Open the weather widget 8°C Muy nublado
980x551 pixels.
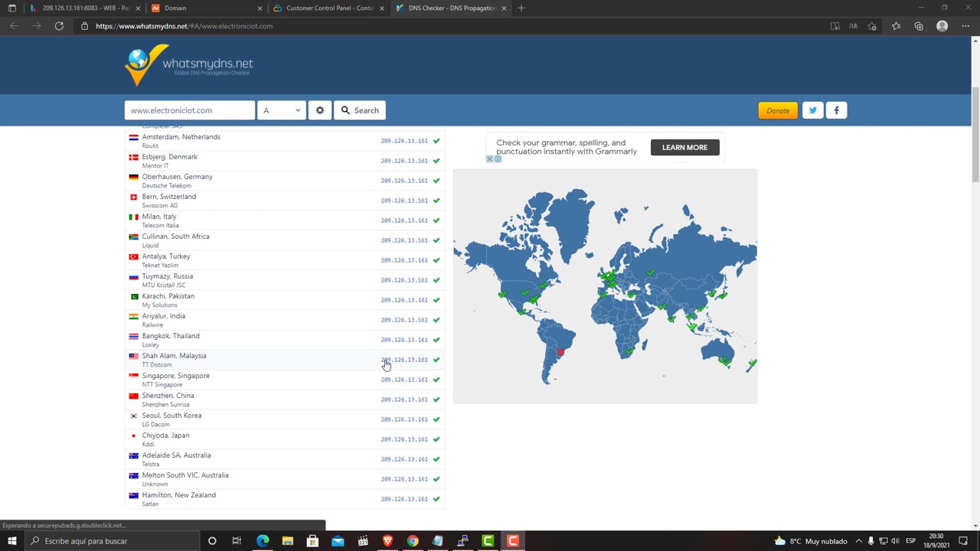point(810,541)
